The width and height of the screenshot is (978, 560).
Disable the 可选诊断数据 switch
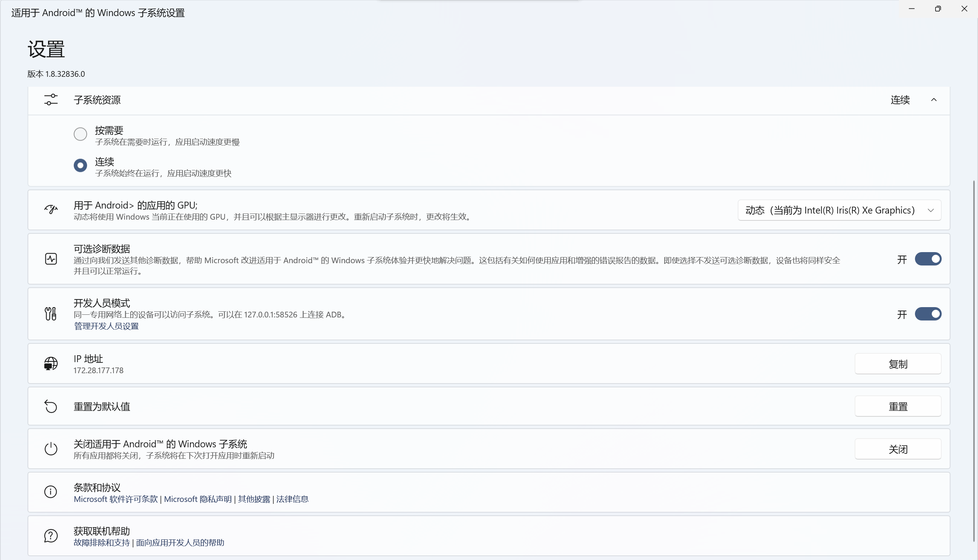click(928, 259)
